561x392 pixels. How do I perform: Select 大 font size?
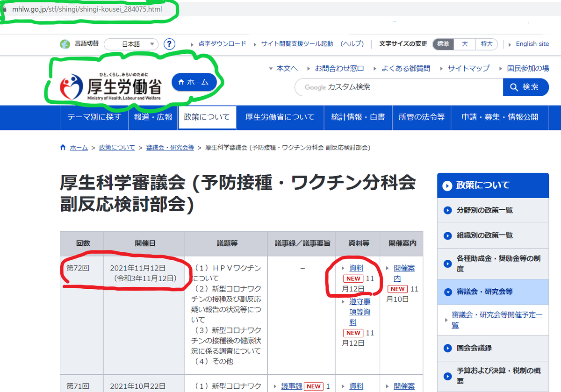(465, 44)
